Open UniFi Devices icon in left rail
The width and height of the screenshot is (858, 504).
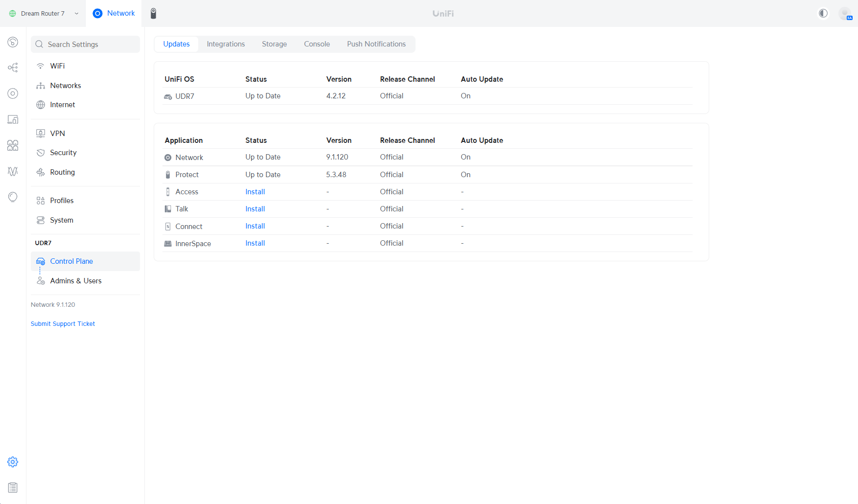coord(13,93)
